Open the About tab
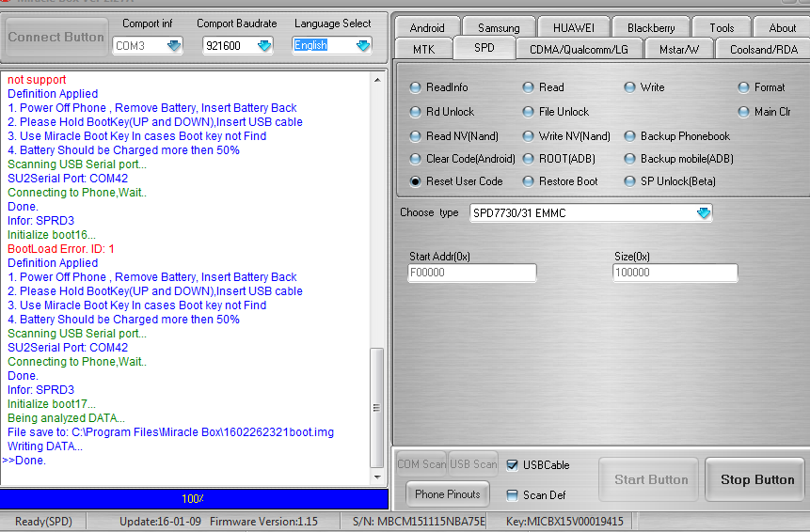 [782, 28]
